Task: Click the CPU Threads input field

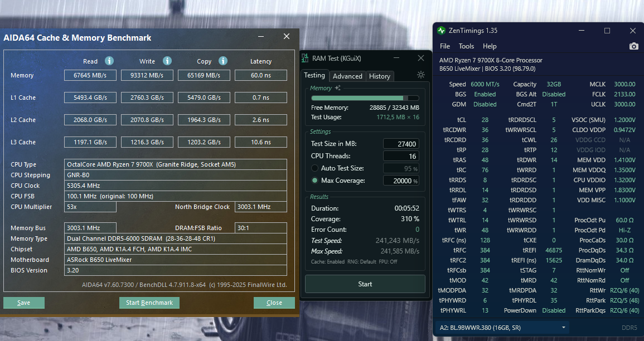Action: pos(401,156)
